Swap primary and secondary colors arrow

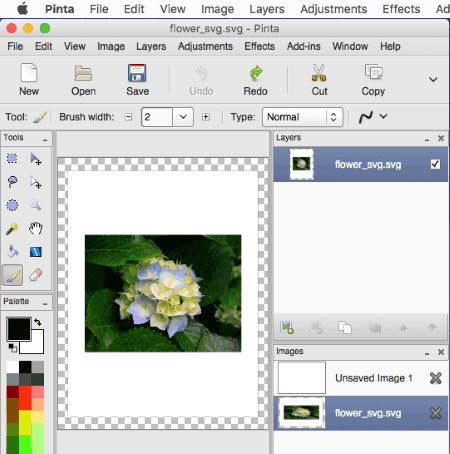coord(38,322)
